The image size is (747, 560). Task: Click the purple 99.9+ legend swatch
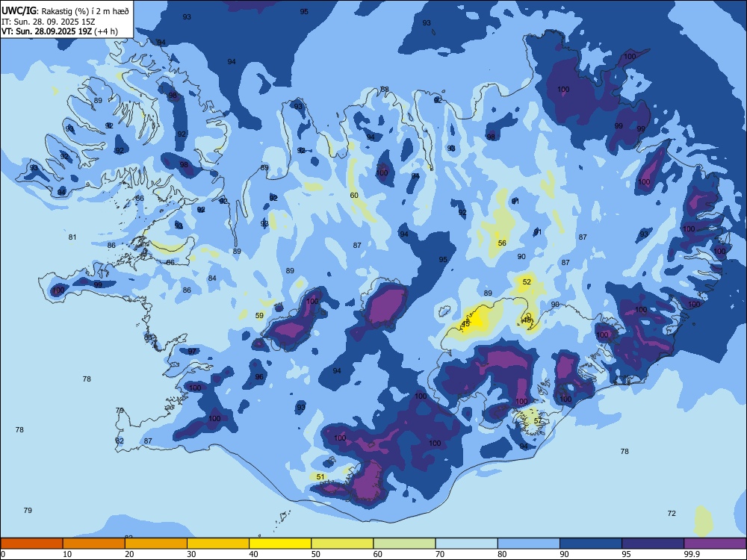tap(715, 544)
